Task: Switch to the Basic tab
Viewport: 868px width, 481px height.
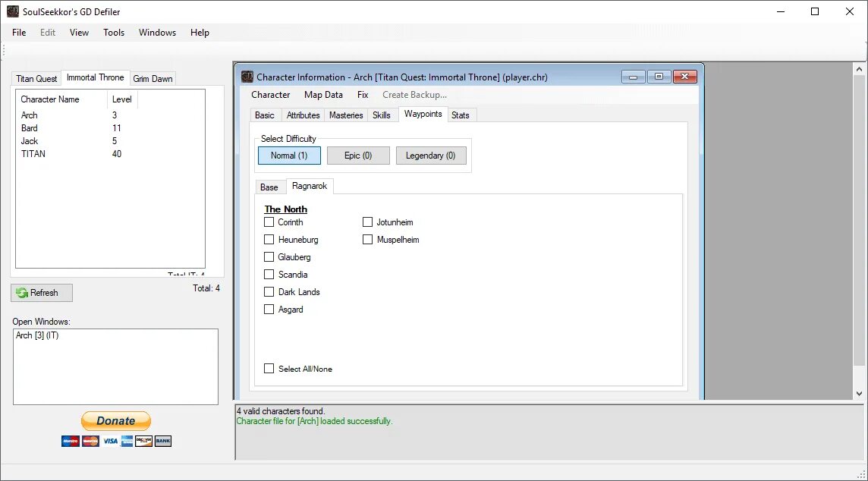Action: [x=265, y=115]
